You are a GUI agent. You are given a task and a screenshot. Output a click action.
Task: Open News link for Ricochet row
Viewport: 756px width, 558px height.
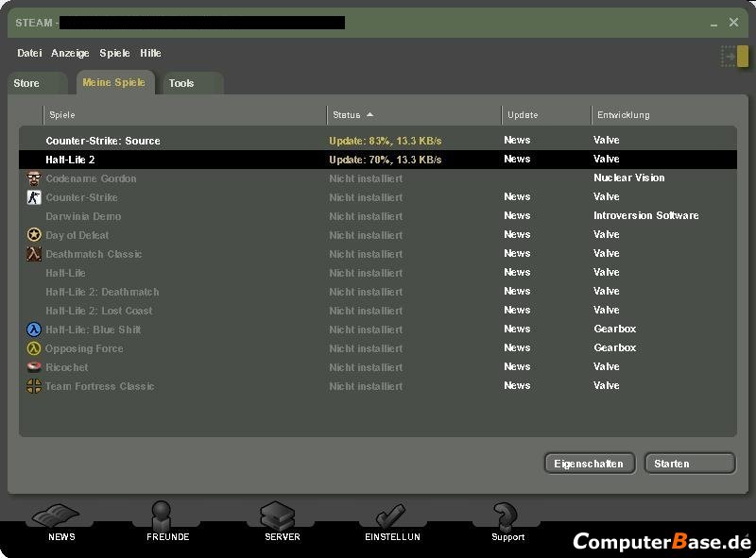[517, 366]
